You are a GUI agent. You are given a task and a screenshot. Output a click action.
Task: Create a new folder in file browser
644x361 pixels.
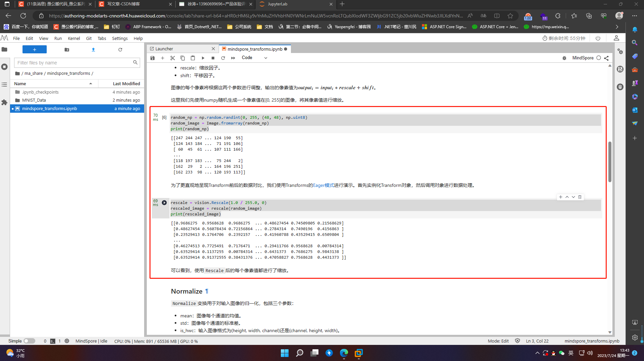67,49
